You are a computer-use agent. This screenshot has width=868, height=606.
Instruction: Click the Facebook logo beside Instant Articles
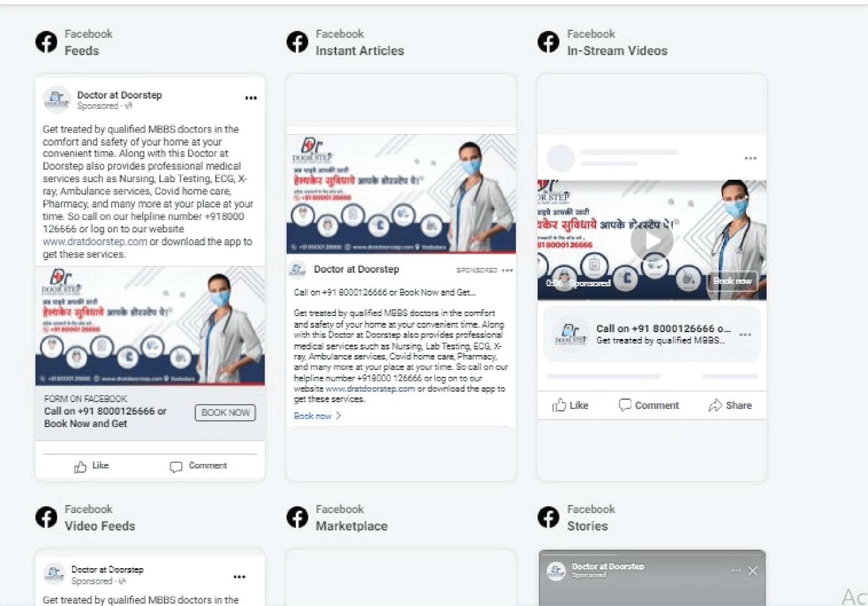point(297,42)
